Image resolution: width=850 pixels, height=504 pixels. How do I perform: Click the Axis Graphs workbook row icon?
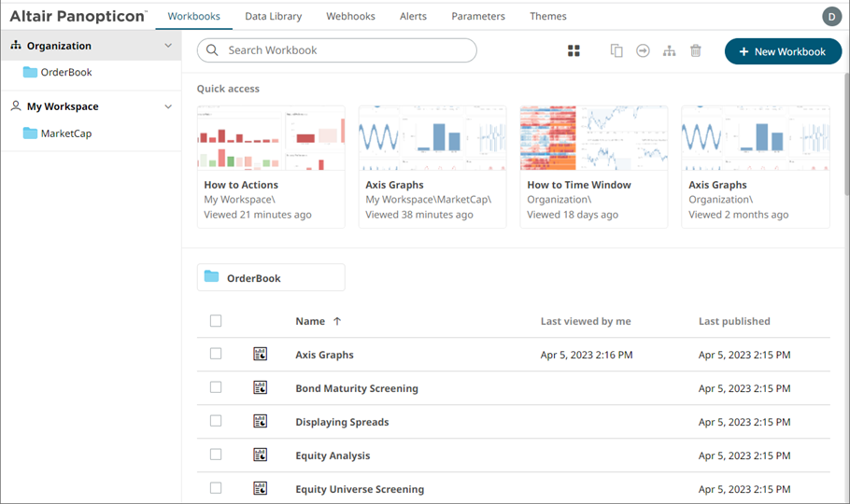point(261,355)
